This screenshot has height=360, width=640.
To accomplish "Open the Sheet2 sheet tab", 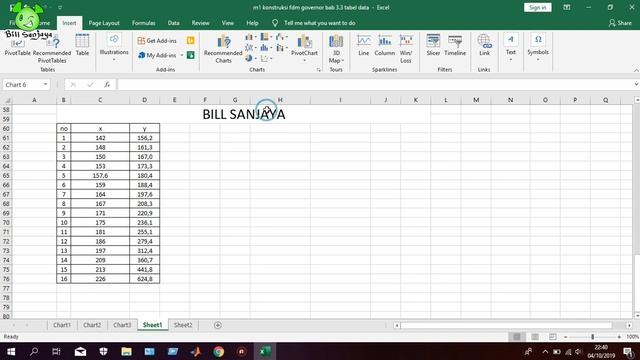I will 183,325.
